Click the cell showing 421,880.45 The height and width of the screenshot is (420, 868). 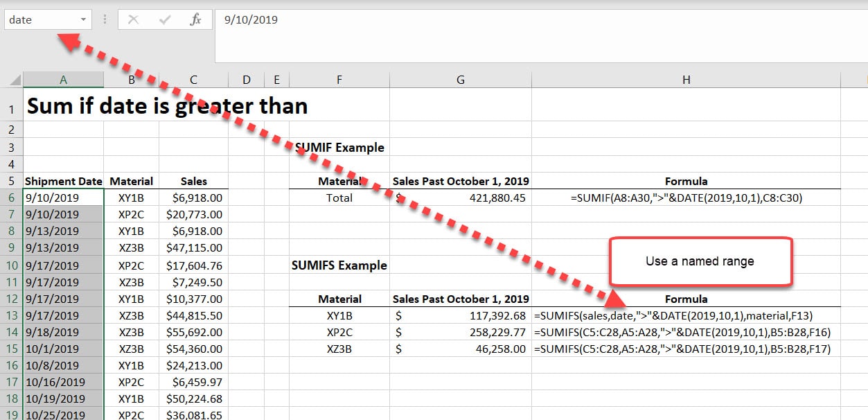[460, 198]
